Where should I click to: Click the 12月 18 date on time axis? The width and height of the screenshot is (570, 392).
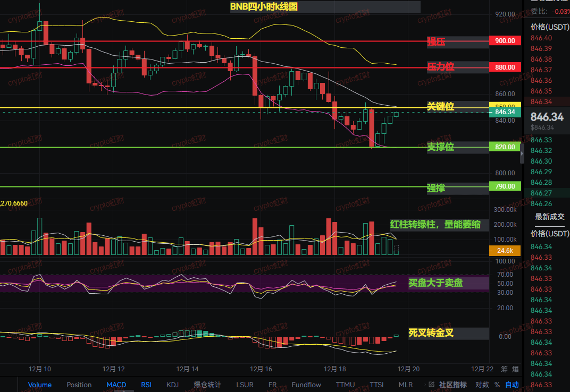coord(335,369)
